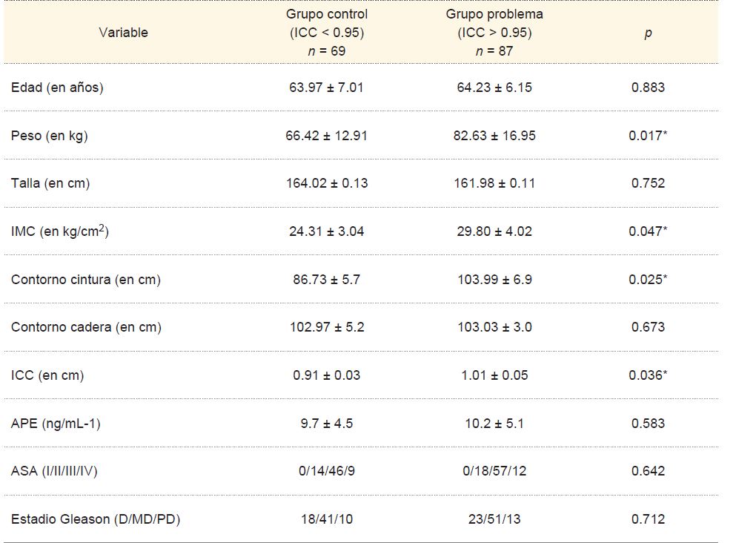Select the 82.63 ± 16.95 weight value

point(494,136)
